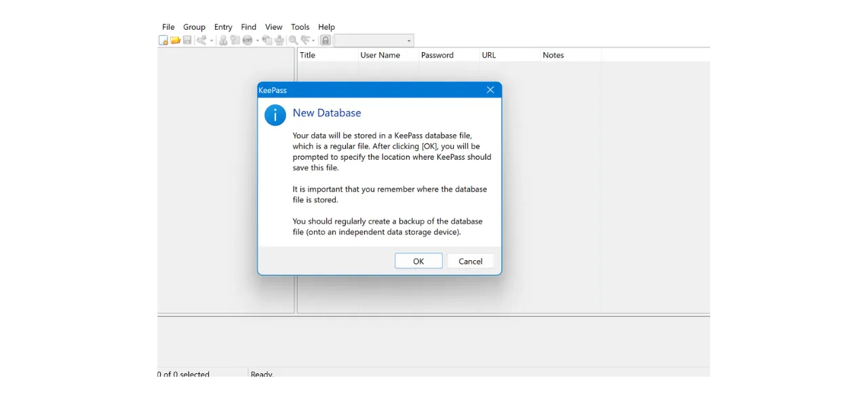Select the Find magnifier toolbar icon
868x397 pixels.
pyautogui.click(x=292, y=39)
